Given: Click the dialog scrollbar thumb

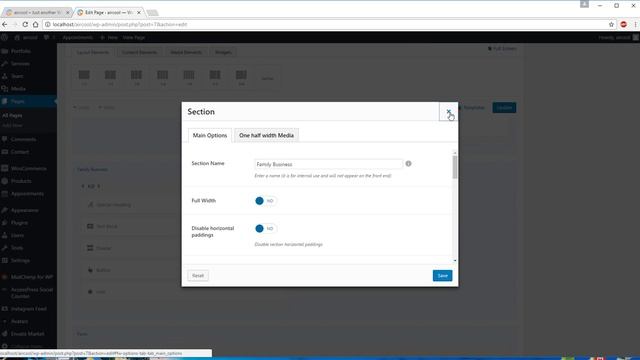Looking at the screenshot, I should [455, 167].
